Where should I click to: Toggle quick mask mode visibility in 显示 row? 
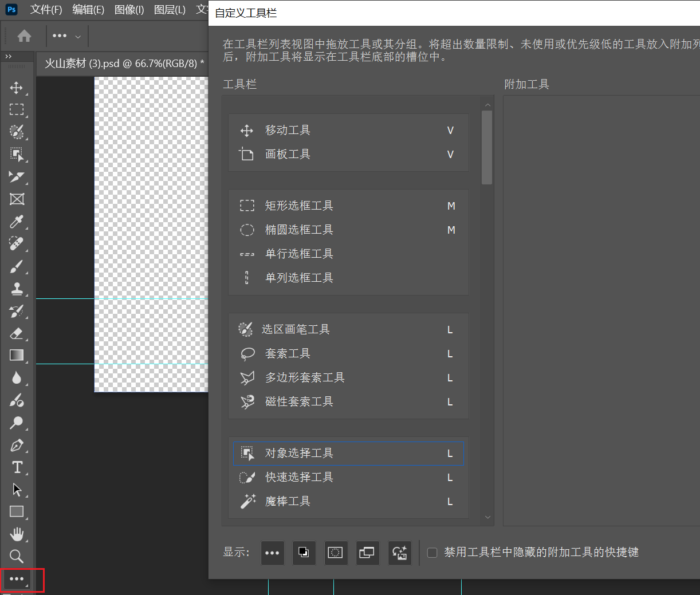[336, 553]
